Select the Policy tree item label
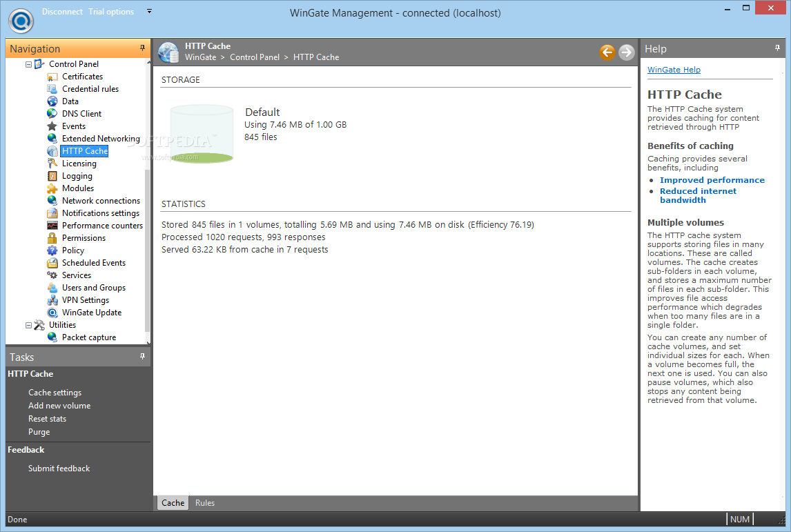 [x=73, y=250]
